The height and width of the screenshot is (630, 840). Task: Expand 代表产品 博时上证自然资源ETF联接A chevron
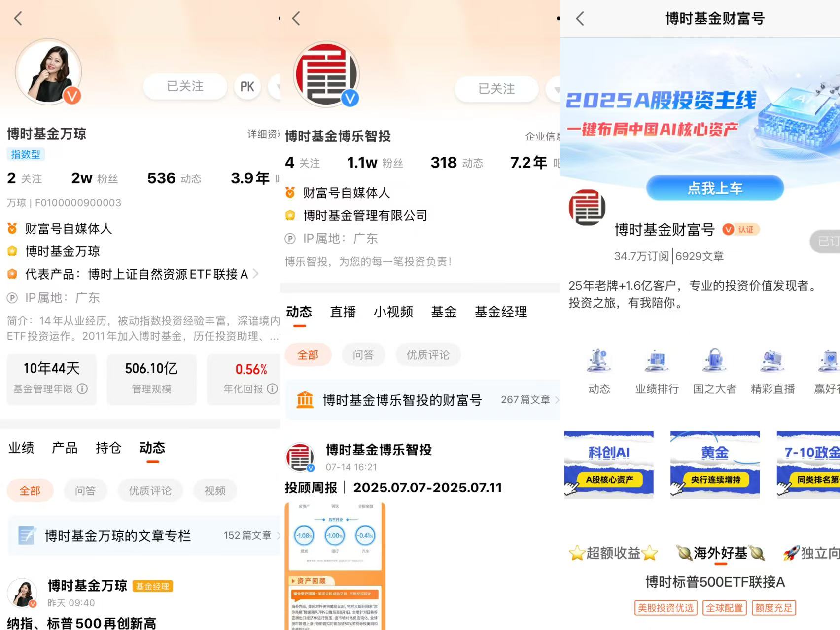tap(255, 274)
